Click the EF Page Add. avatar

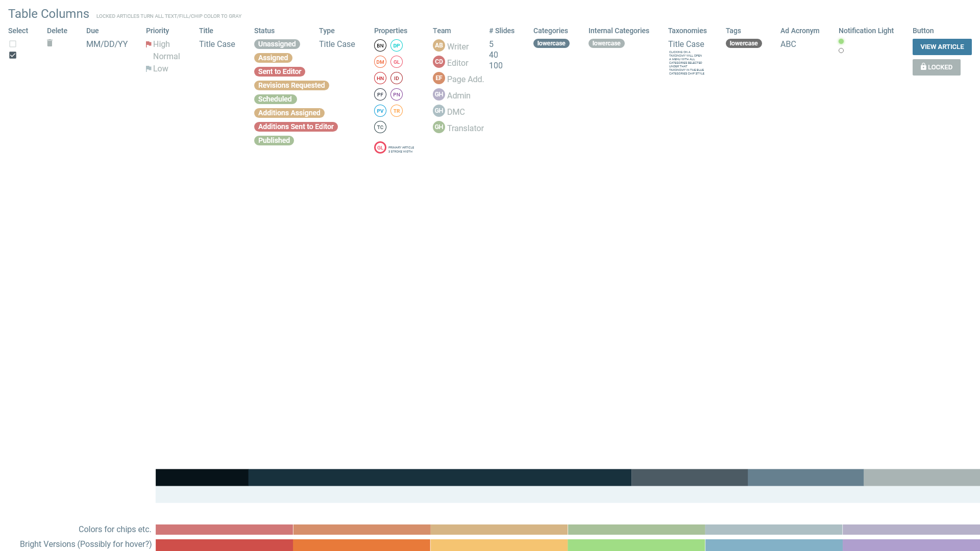pyautogui.click(x=438, y=78)
